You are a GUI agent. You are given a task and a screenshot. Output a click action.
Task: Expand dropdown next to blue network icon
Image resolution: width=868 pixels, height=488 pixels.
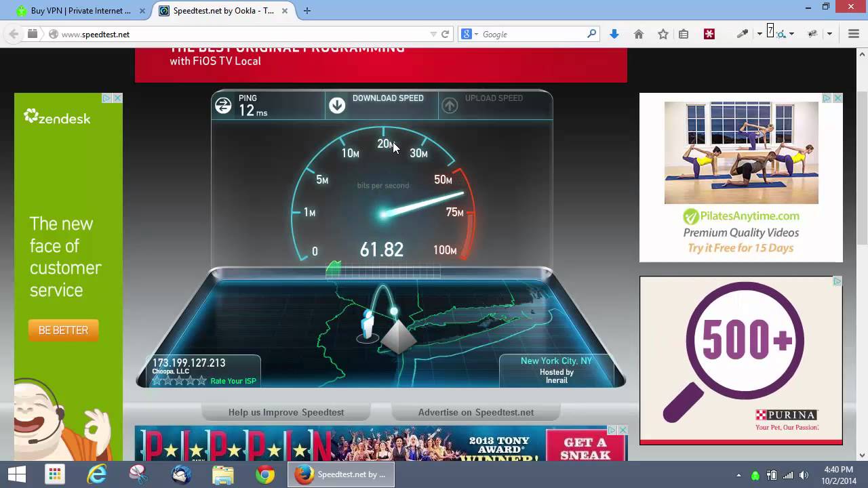(x=791, y=34)
